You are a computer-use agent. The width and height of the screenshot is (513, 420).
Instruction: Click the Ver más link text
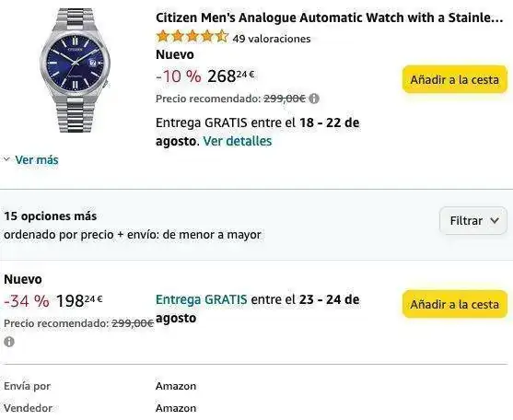tap(37, 159)
